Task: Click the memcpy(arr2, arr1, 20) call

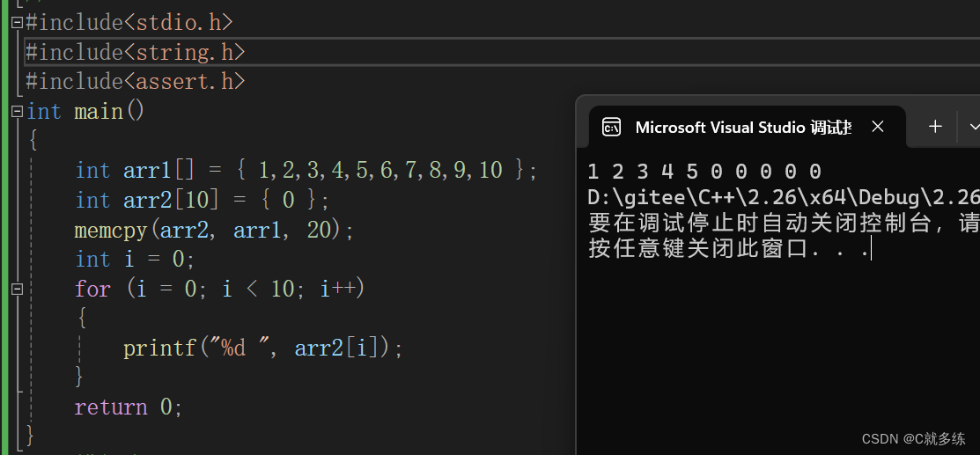Action: [214, 230]
